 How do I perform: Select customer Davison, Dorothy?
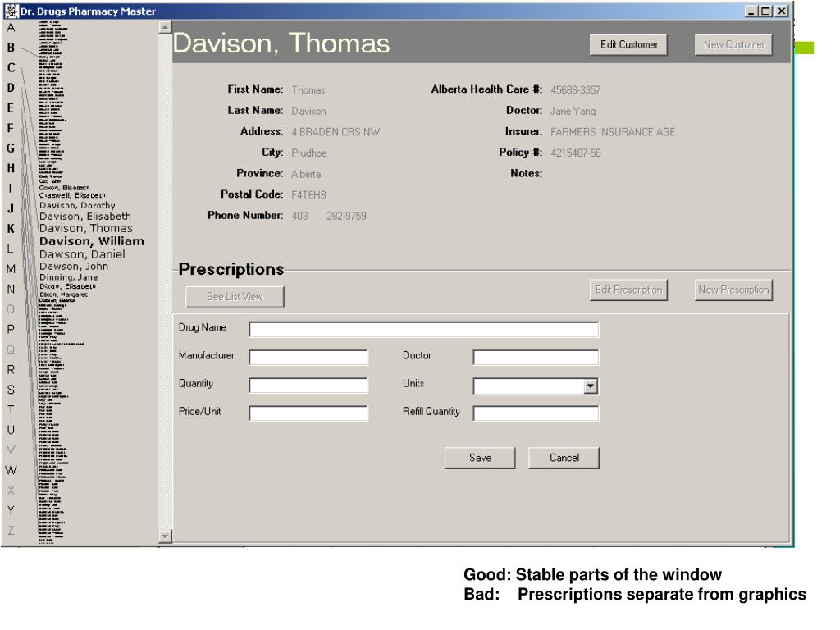coord(77,206)
